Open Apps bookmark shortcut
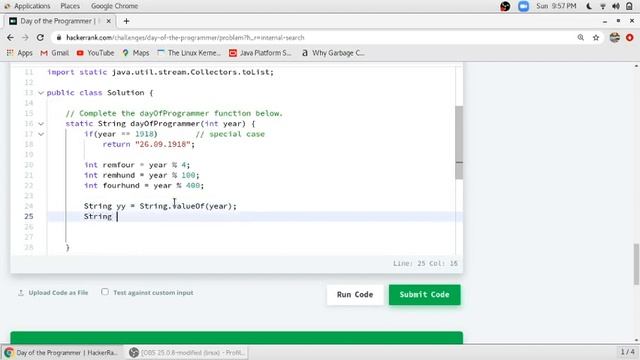 coord(20,53)
